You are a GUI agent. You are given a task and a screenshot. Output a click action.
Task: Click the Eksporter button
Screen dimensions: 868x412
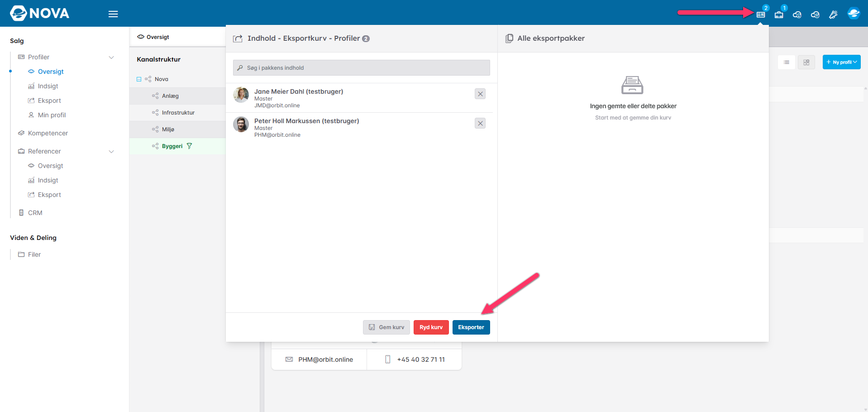point(471,327)
